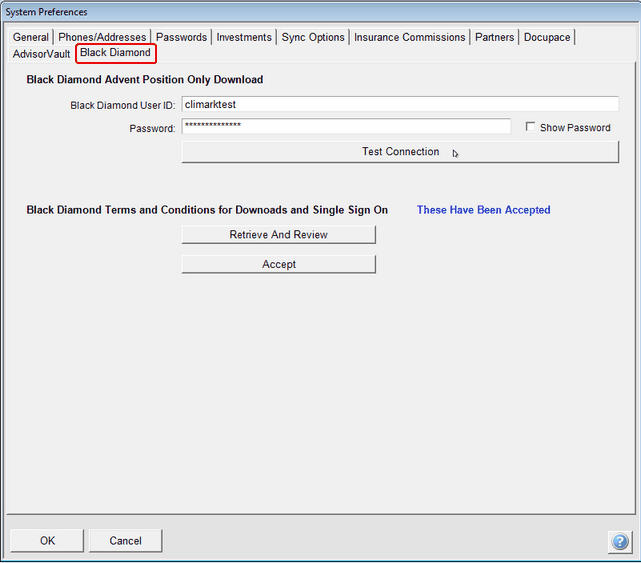641x563 pixels.
Task: Click the help question mark icon
Action: tap(619, 541)
